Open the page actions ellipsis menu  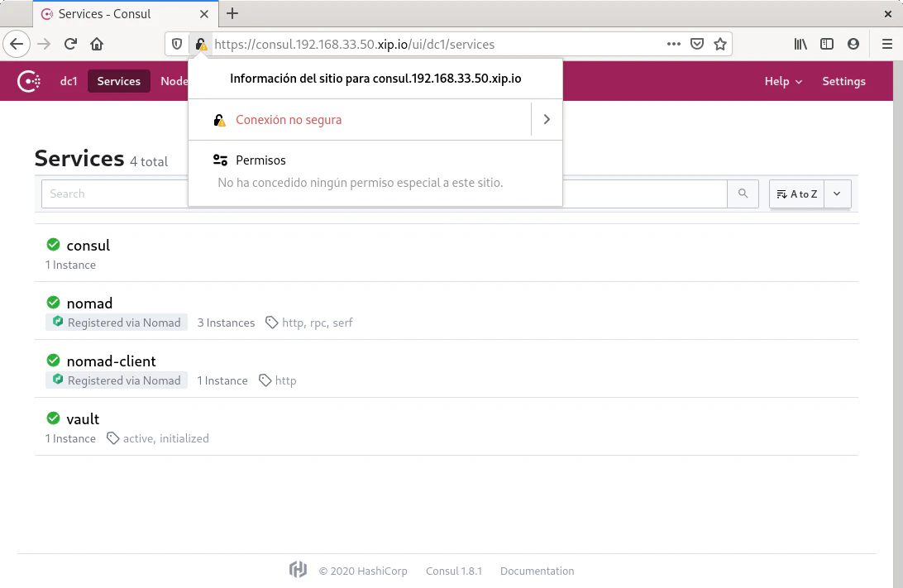tap(674, 45)
